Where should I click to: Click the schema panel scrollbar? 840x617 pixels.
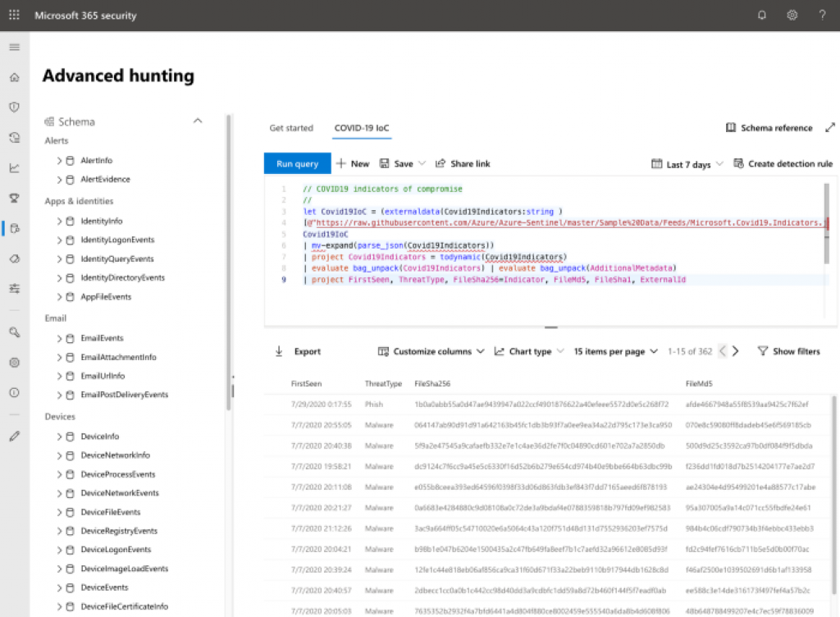tap(228, 263)
